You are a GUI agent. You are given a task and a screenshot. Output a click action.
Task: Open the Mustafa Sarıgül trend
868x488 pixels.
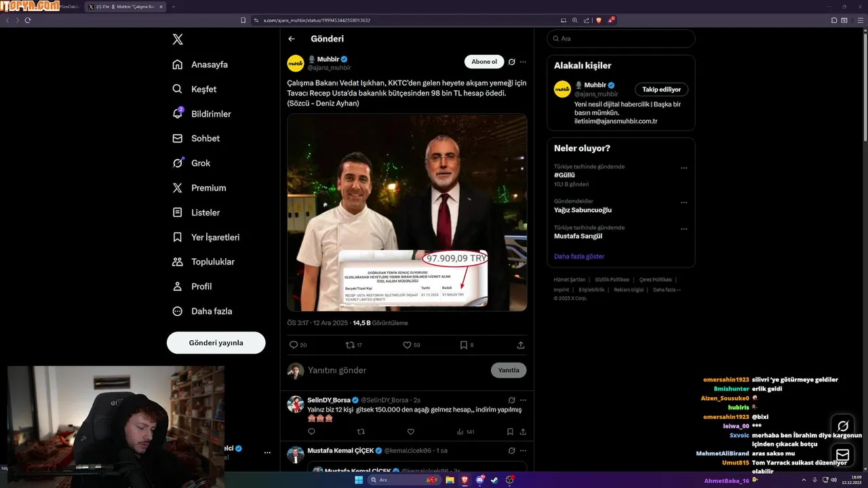tap(578, 236)
